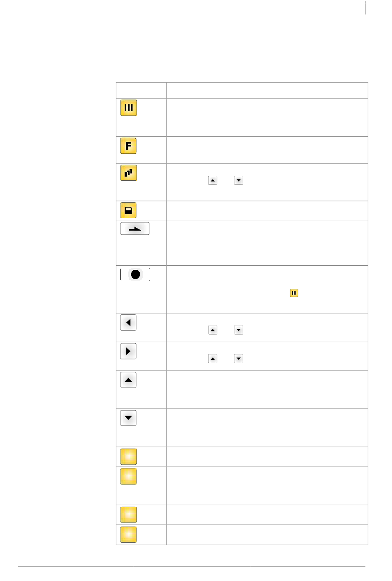
Task: Click small up arrow in steps icon row
Action: (x=213, y=180)
